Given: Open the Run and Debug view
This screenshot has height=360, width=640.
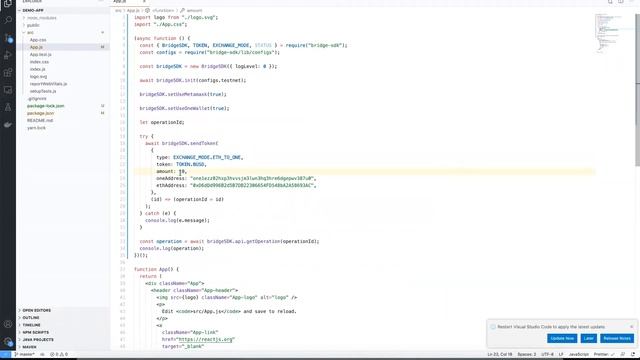Looking at the screenshot, I should (x=8, y=55).
